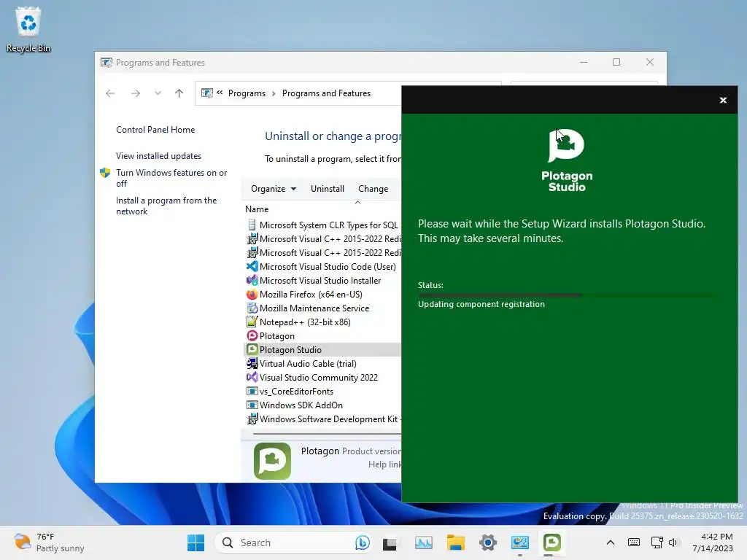Open Bing chat icon in search box
Viewport: 747px width, 560px height.
(x=362, y=542)
